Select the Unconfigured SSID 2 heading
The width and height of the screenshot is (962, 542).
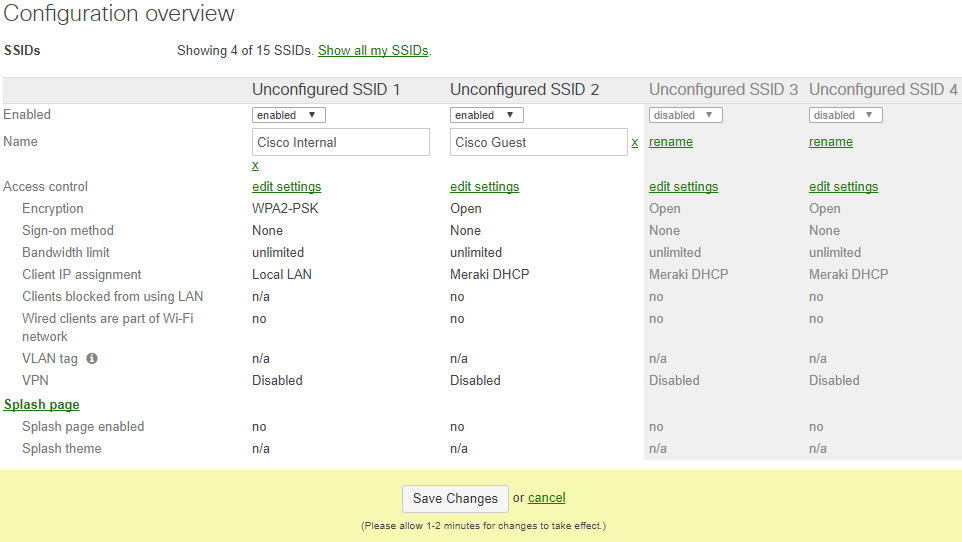525,90
